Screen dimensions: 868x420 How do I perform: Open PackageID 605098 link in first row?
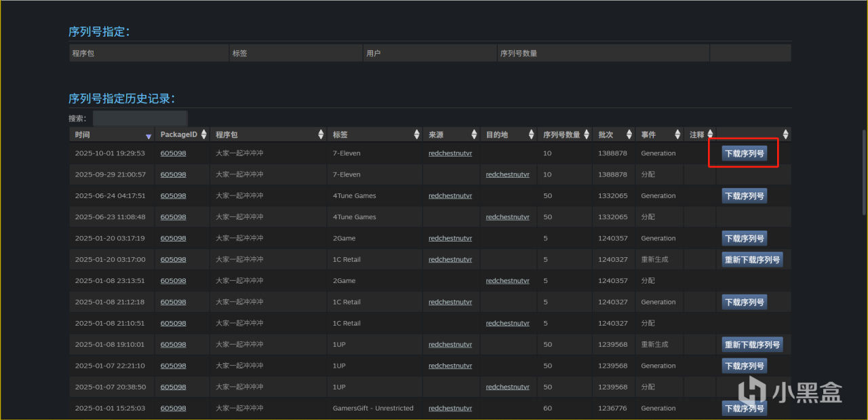click(x=173, y=153)
